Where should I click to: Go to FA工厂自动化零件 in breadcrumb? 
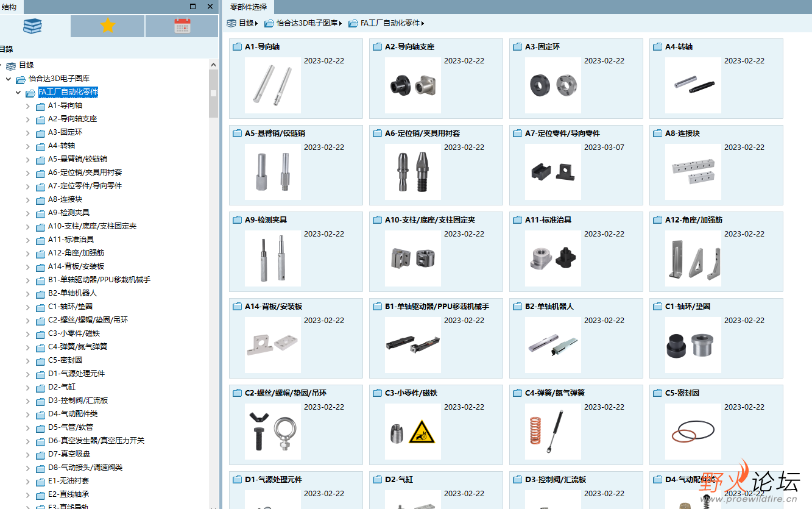[390, 23]
